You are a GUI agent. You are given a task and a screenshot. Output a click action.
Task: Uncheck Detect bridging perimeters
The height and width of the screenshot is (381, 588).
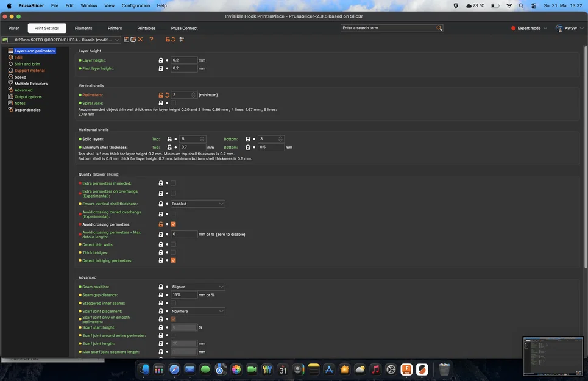click(x=173, y=260)
